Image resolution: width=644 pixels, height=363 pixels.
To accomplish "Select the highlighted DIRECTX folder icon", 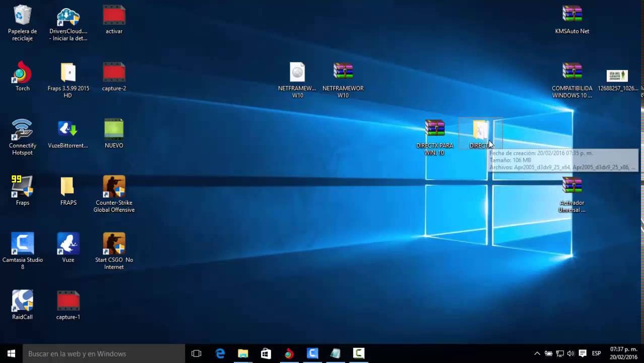I will tap(481, 131).
